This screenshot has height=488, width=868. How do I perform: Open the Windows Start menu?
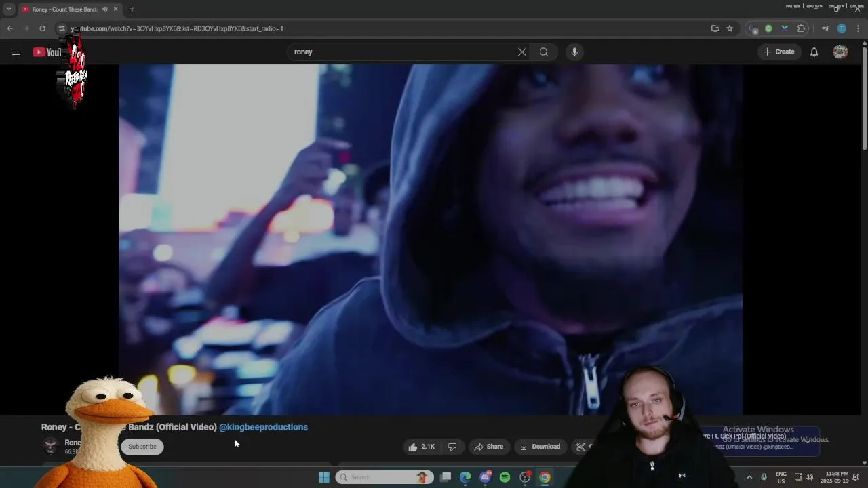(324, 477)
